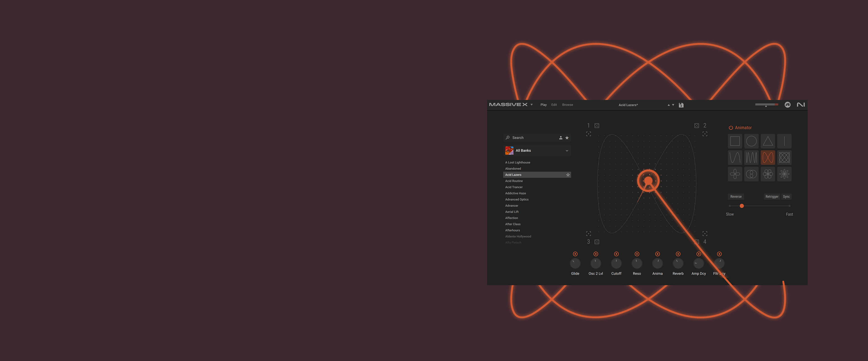Select the overlapping circles animator shape

pos(751,174)
